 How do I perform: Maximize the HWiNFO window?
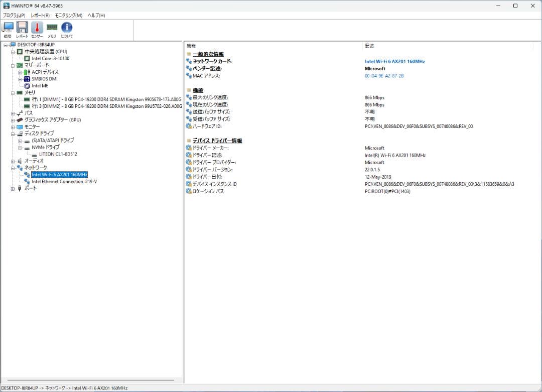[x=515, y=6]
